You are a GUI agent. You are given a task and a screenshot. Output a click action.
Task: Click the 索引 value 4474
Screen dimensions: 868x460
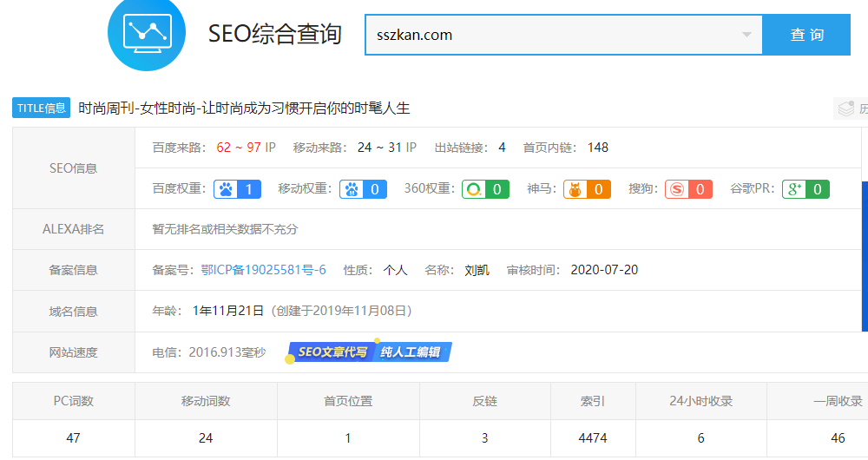593,438
